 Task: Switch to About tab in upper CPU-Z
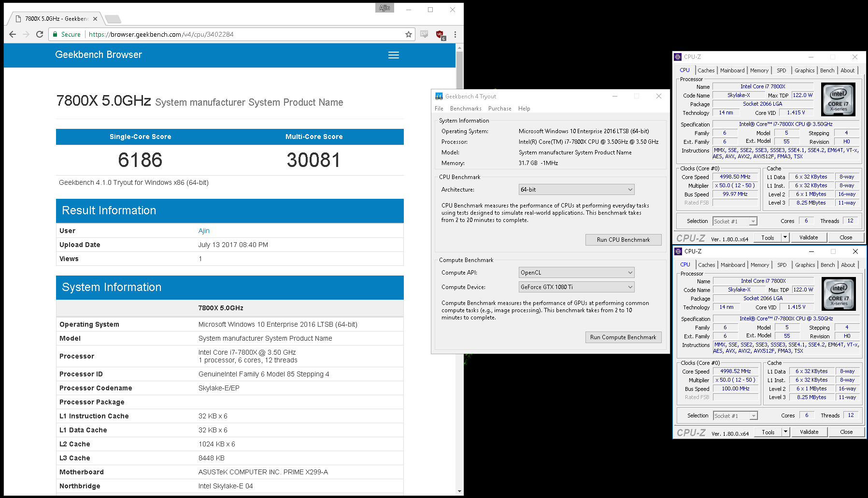coord(848,70)
